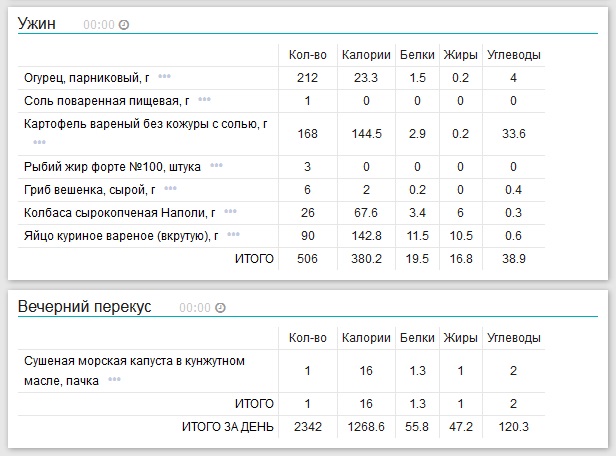The height and width of the screenshot is (456, 616).
Task: Click the Углеводы column header in Вечерний перекус
Action: pyautogui.click(x=512, y=338)
